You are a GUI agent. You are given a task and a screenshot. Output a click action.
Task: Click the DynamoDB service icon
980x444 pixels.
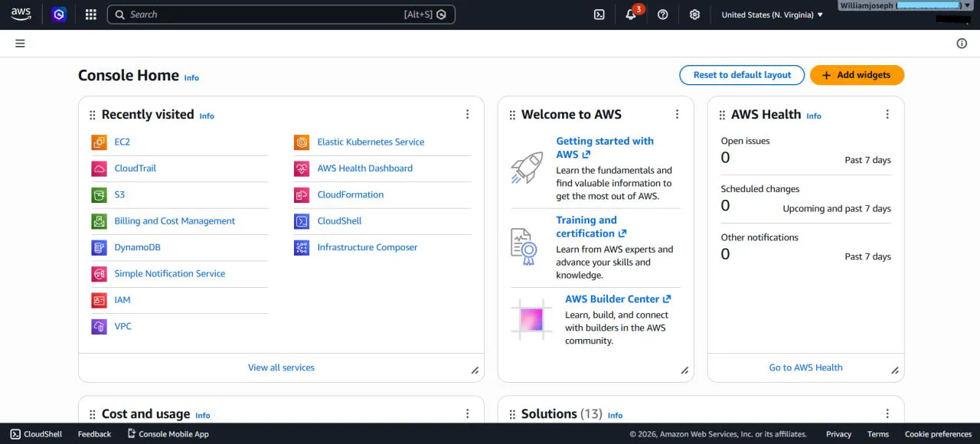pyautogui.click(x=99, y=247)
